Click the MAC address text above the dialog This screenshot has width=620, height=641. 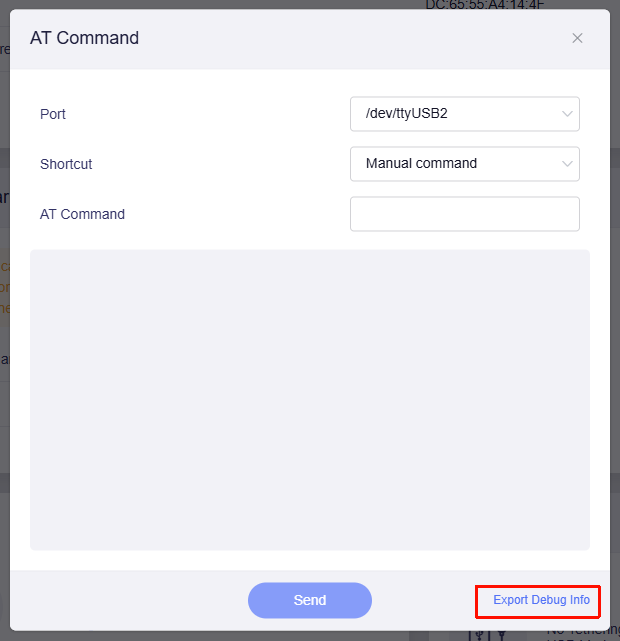click(485, 4)
